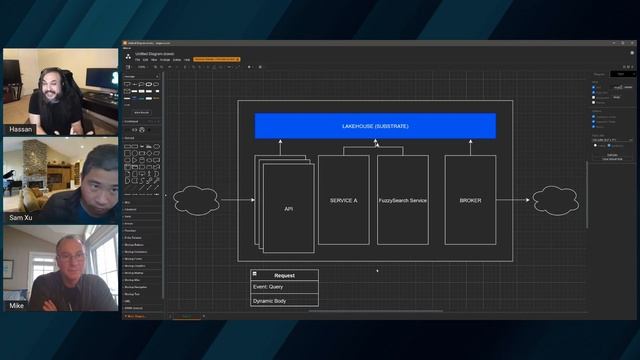The width and height of the screenshot is (640, 360).
Task: Select the Cloud shape in General
Action: coord(149,160)
